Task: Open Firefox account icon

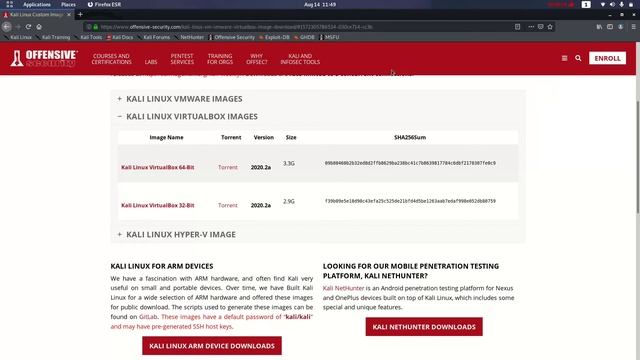Action: click(620, 27)
